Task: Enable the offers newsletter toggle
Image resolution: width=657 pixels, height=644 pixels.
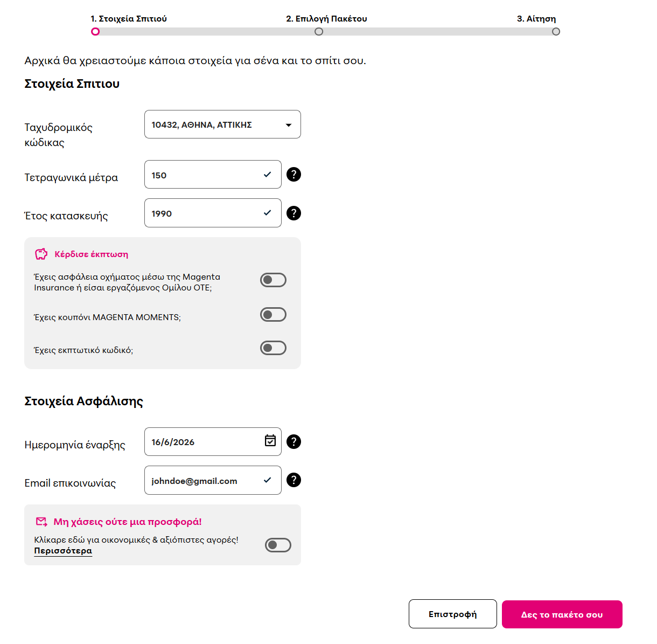Action: (278, 545)
